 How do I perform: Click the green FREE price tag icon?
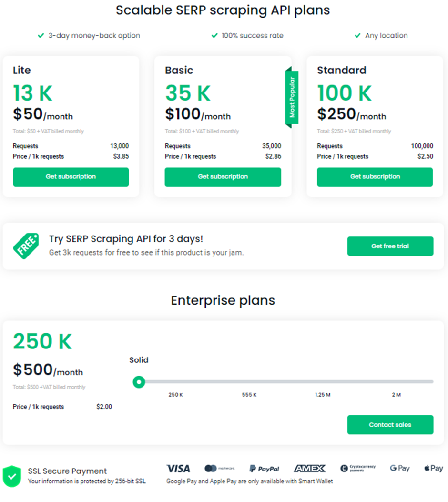[26, 246]
